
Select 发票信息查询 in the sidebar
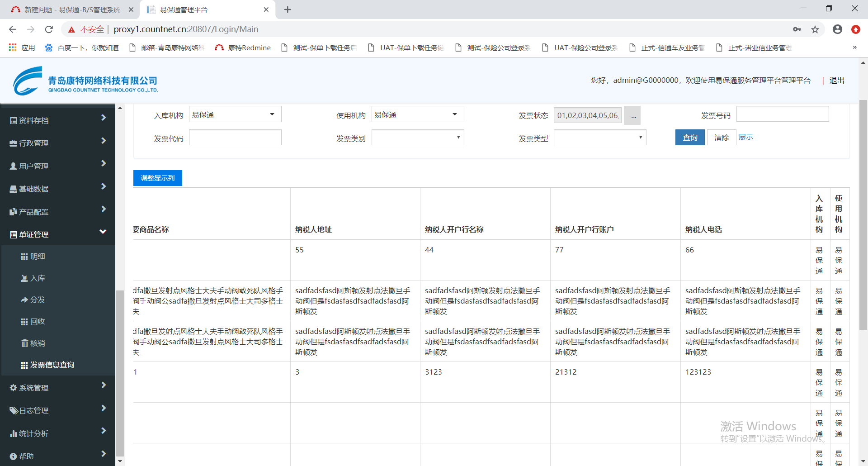(x=52, y=365)
